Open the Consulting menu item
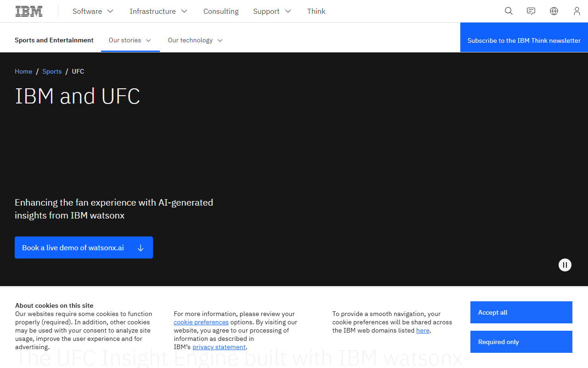This screenshot has width=588, height=368. click(x=221, y=11)
